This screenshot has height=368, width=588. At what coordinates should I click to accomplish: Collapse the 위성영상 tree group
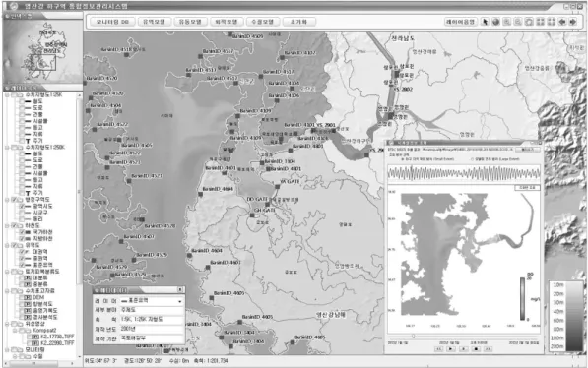(7, 324)
